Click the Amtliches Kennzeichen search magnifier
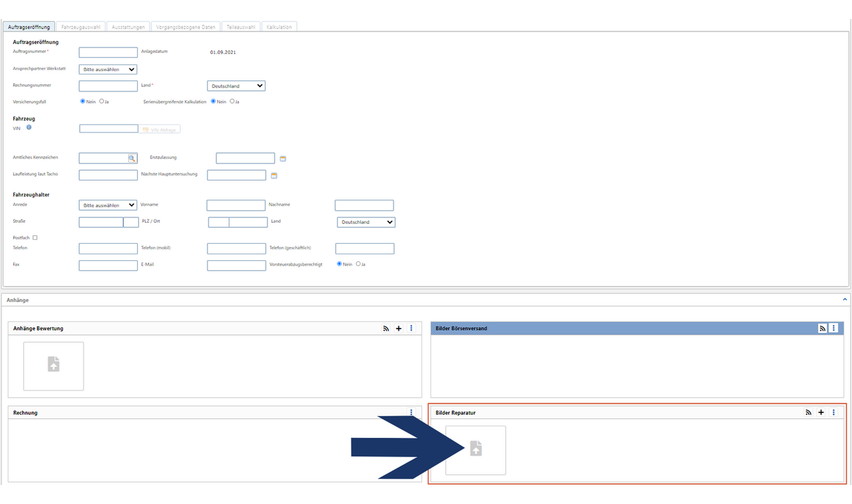Viewport: 852px width, 504px height. (132, 159)
